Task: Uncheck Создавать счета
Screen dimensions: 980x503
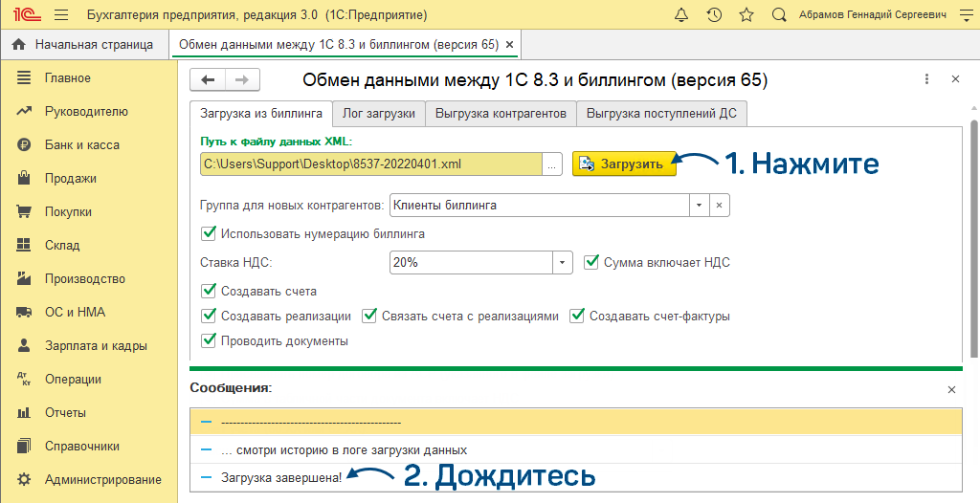Action: (208, 291)
